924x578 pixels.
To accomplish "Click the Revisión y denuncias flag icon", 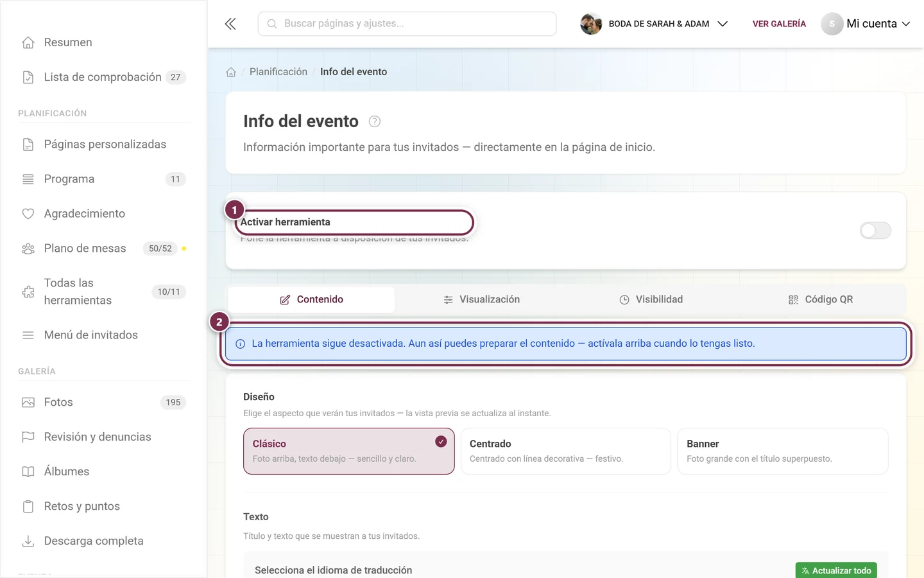I will [x=28, y=437].
